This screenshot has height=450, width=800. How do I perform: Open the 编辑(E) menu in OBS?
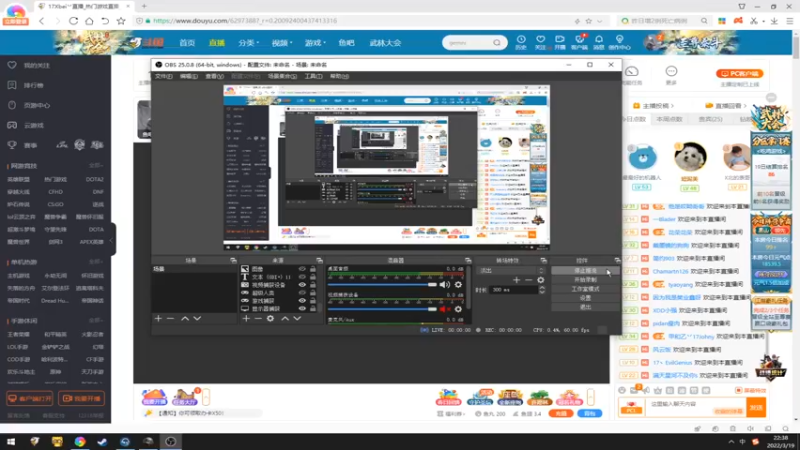click(188, 76)
